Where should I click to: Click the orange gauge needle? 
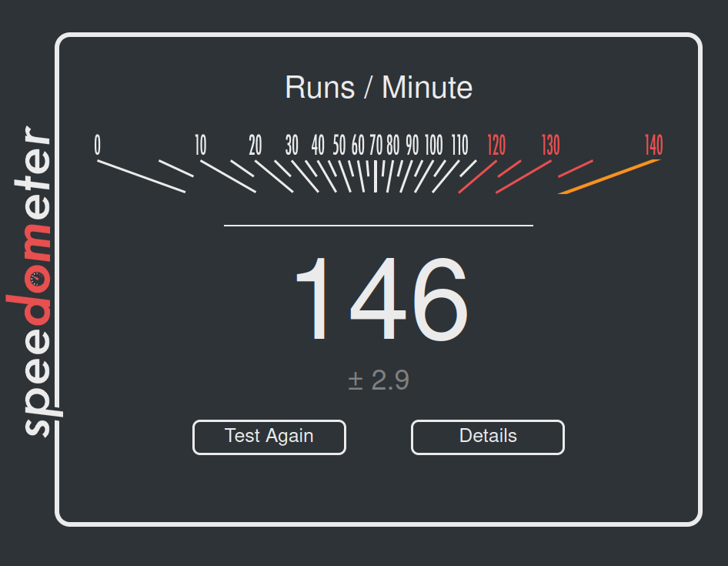(x=609, y=176)
